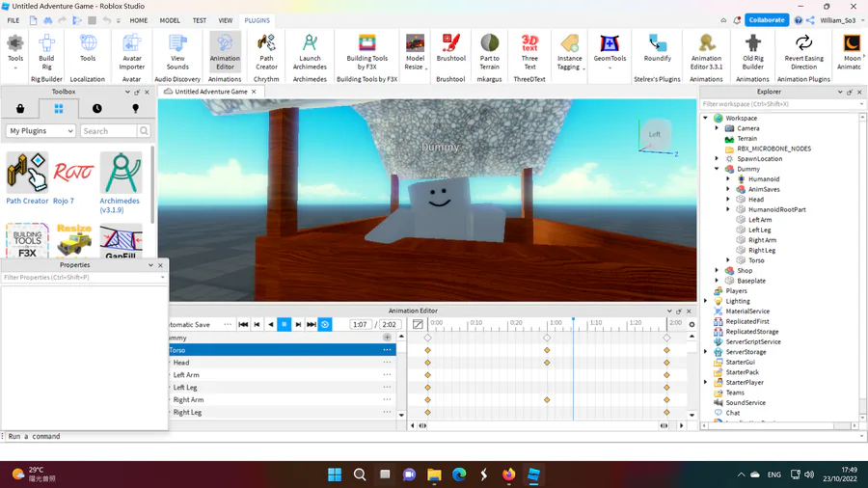This screenshot has height=488, width=868.
Task: Go to previous keyframe
Action: (257, 324)
